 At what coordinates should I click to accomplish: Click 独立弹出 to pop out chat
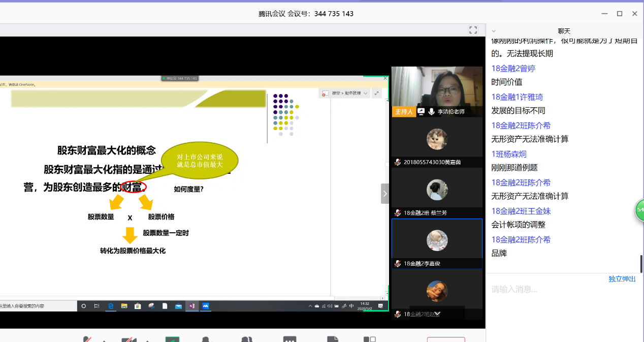pos(622,279)
